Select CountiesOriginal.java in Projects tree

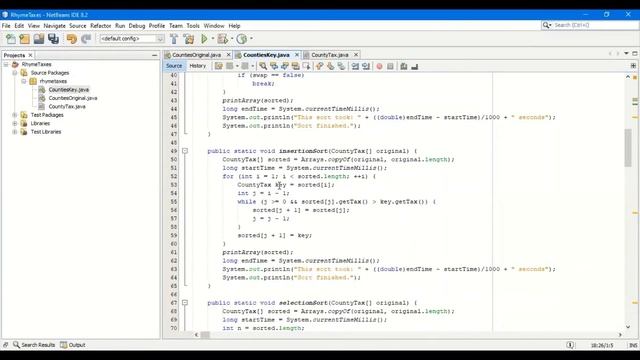tap(73, 98)
